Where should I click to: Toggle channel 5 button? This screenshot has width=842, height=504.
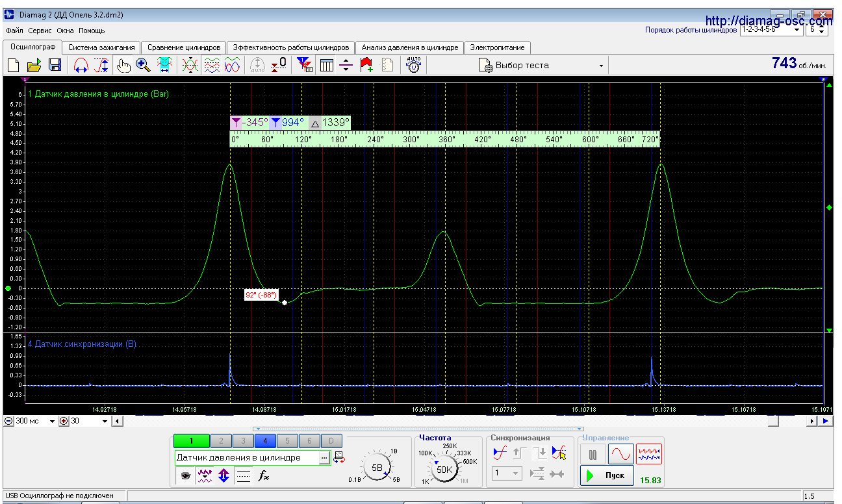287,441
